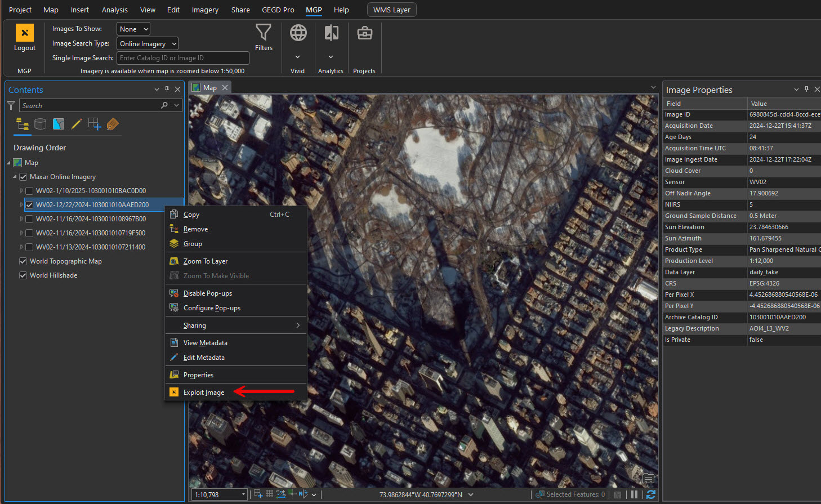Click the Field column header
The image size is (821, 504).
coord(705,104)
